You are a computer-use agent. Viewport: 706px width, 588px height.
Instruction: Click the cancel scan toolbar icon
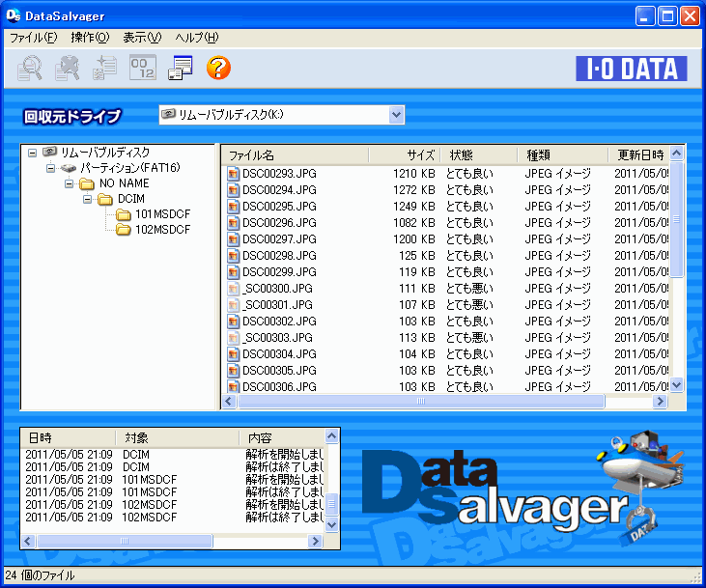tap(67, 68)
